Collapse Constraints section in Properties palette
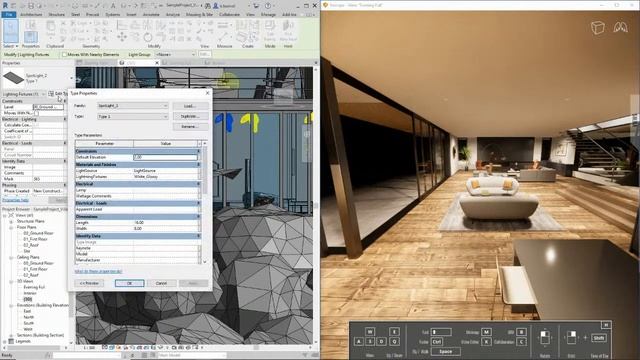Screen dimensions: 640x360 point(64,101)
